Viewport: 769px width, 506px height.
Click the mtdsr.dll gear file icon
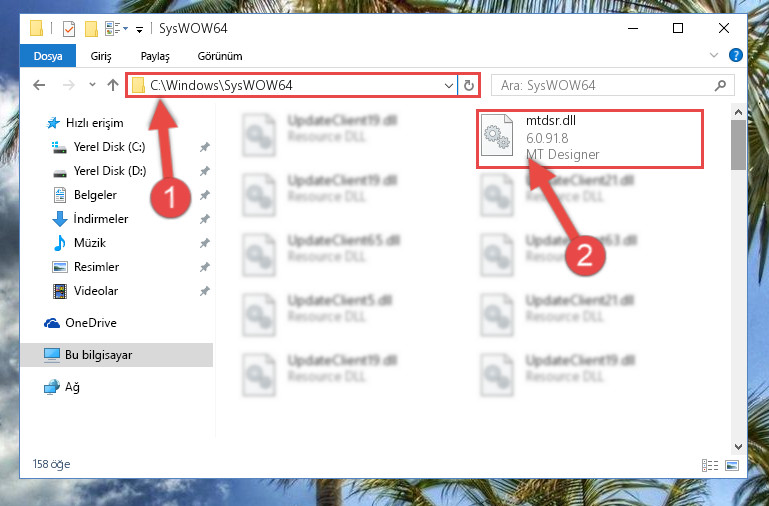pyautogui.click(x=497, y=136)
